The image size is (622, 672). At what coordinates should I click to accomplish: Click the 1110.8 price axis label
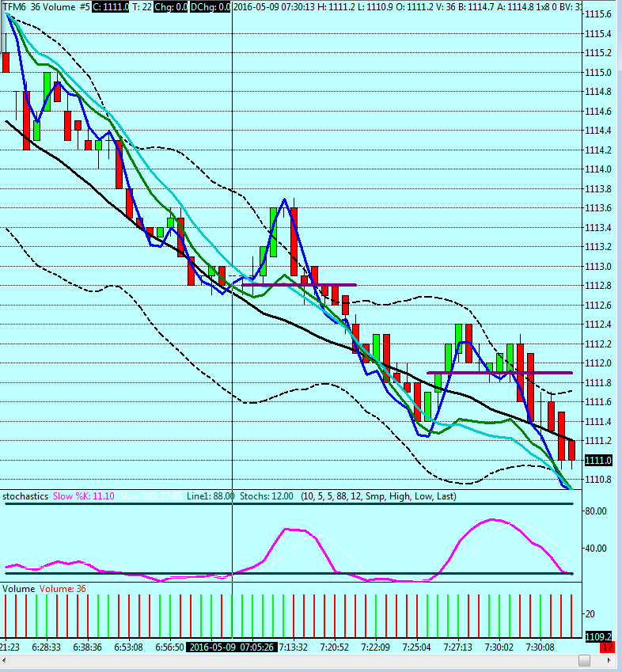[598, 480]
